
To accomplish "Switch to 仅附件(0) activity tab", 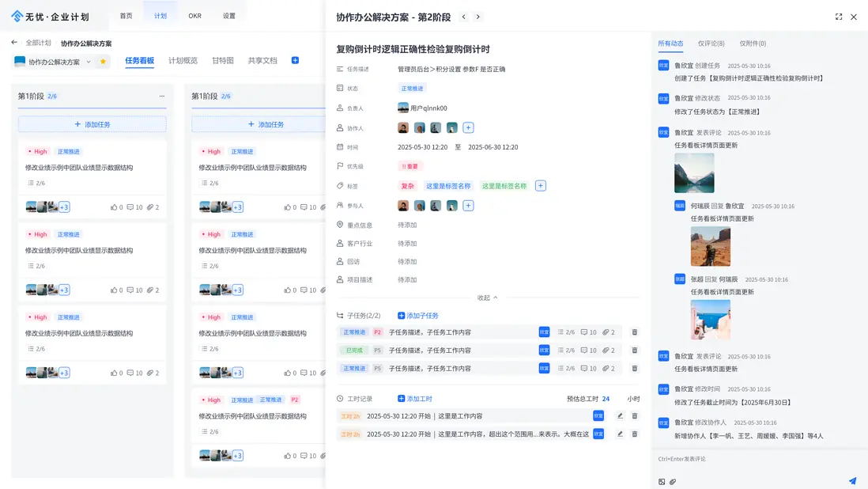I will point(753,44).
